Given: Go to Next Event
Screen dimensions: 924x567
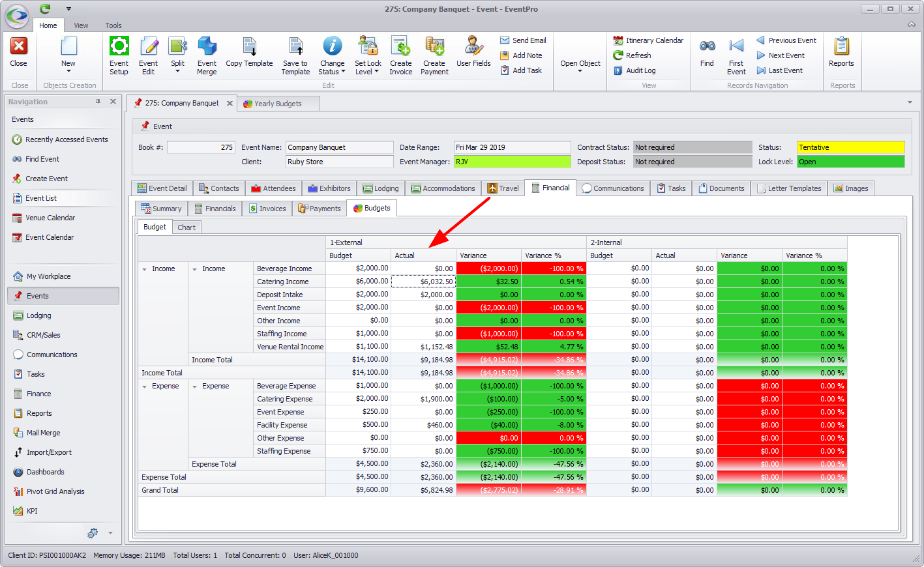Looking at the screenshot, I should (x=780, y=55).
